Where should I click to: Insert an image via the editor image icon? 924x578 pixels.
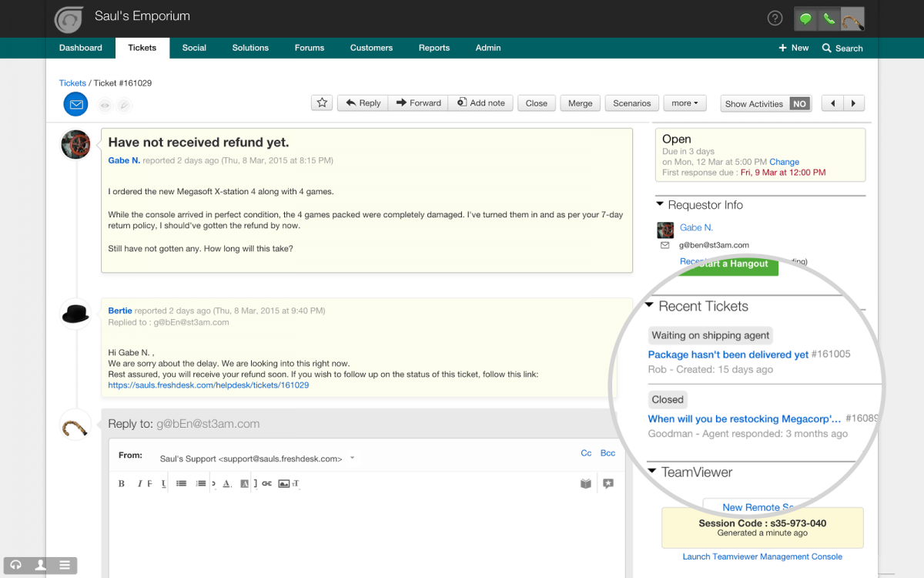pyautogui.click(x=286, y=483)
